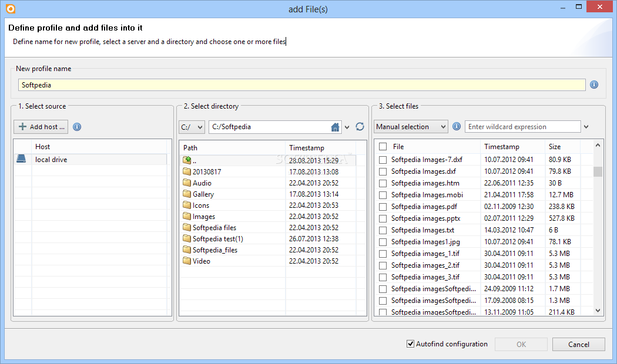617x364 pixels.
Task: Click timestamp 24.09.2009 11:12
Action: tap(509, 288)
